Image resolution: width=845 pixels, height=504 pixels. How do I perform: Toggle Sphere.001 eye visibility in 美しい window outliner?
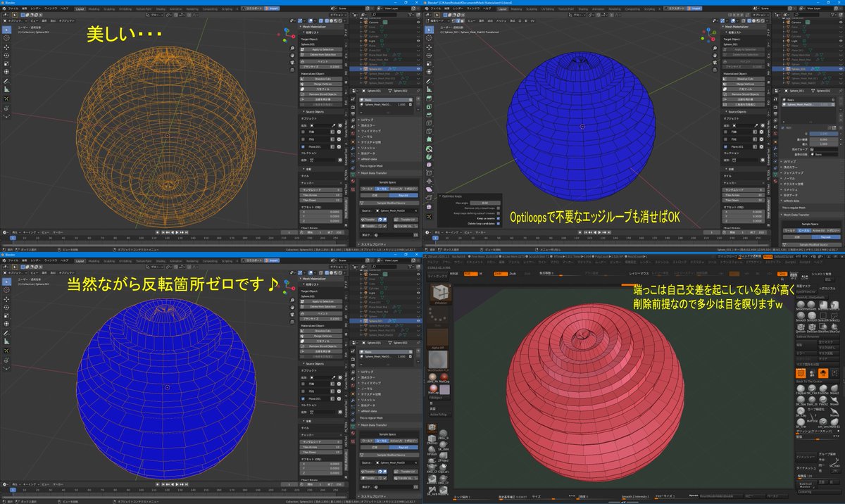point(418,69)
